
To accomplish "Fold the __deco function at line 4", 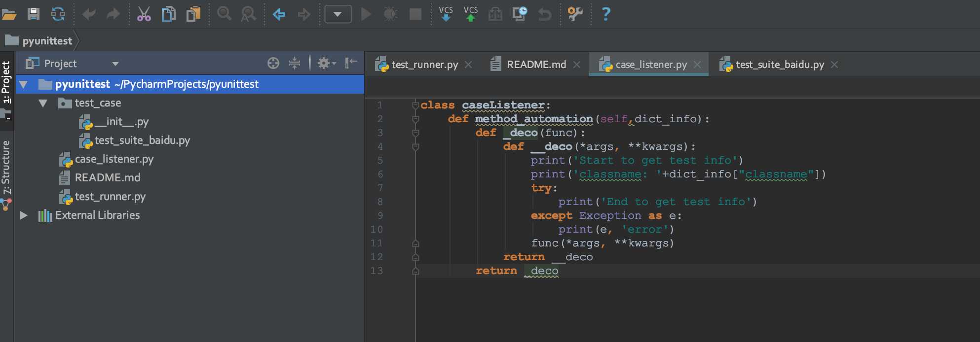I will pyautogui.click(x=415, y=146).
